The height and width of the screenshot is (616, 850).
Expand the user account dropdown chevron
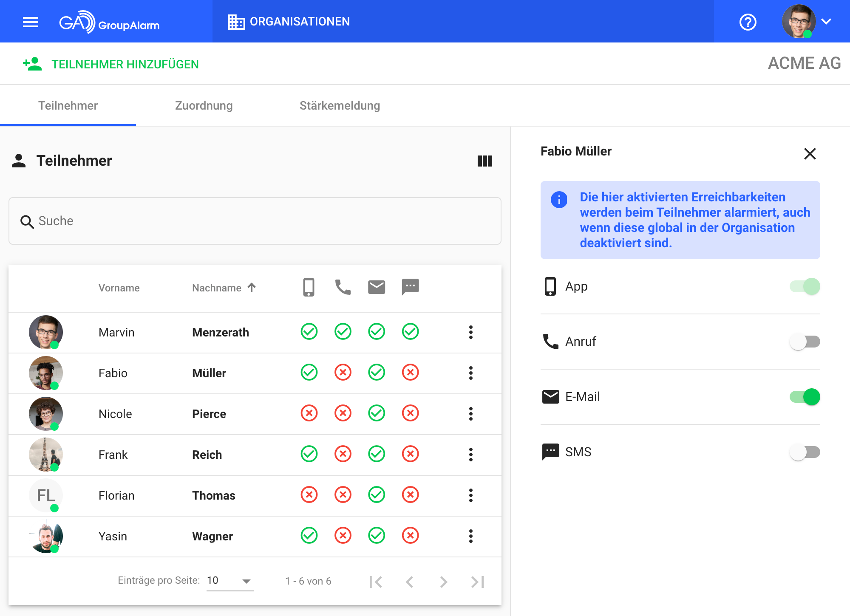pos(826,22)
